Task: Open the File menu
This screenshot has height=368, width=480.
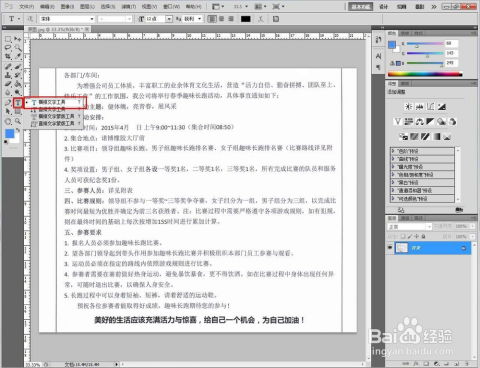Action: 26,6
